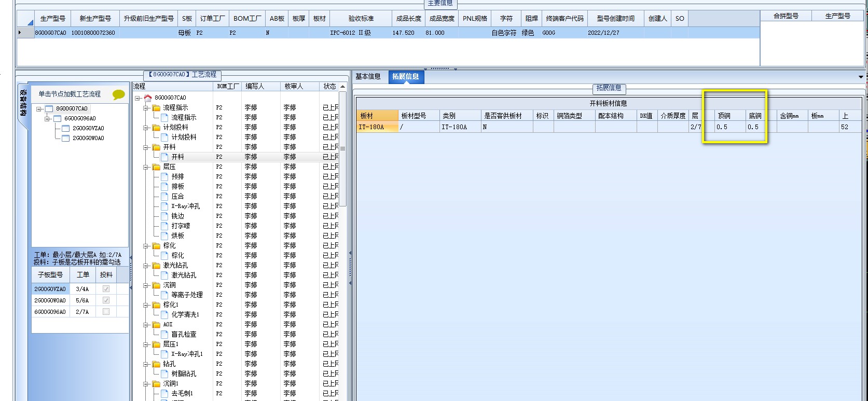Click the document icon beside 压合
868x401 pixels.
[164, 196]
